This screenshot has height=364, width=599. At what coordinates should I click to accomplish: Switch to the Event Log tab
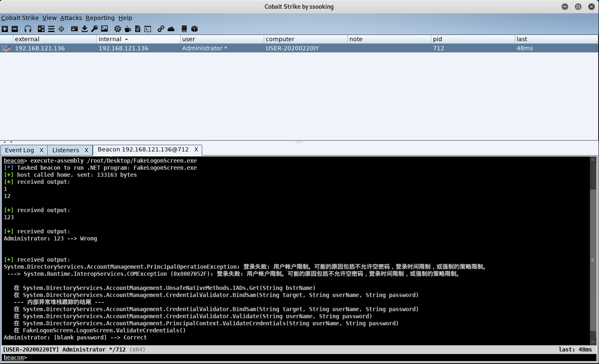[x=20, y=150]
